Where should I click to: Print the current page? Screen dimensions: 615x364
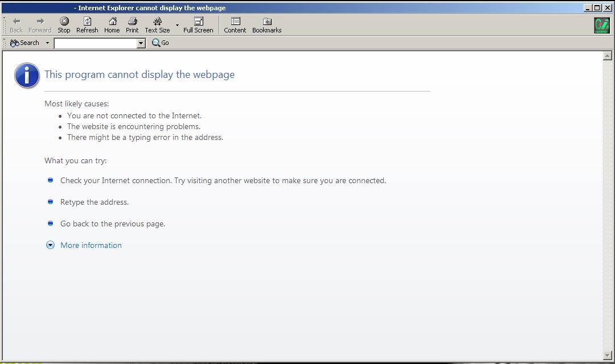point(132,25)
